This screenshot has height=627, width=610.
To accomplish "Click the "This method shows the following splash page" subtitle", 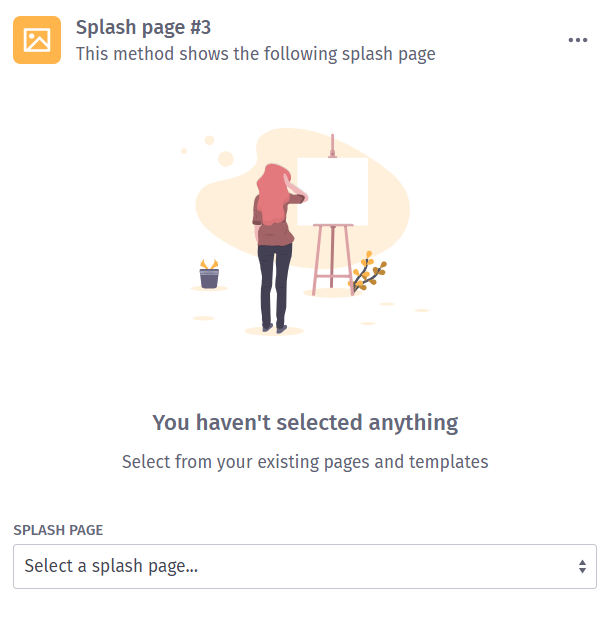I will click(x=255, y=54).
